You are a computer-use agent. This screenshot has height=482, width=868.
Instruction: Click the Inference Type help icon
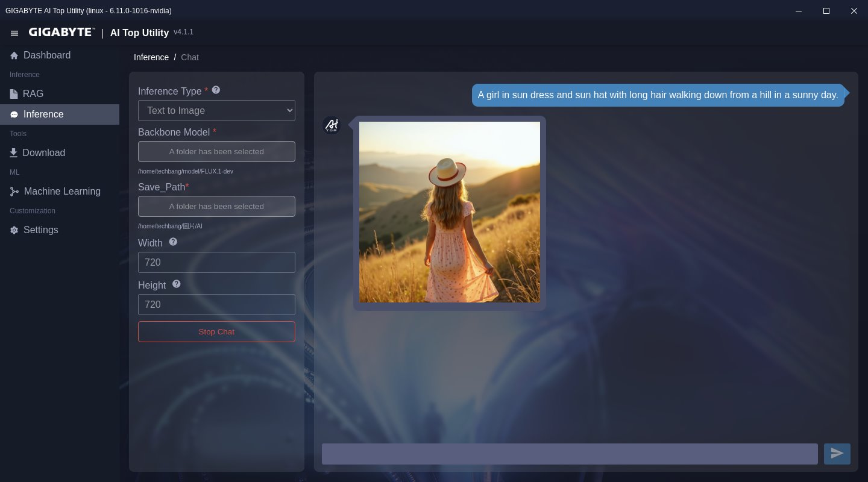click(216, 90)
